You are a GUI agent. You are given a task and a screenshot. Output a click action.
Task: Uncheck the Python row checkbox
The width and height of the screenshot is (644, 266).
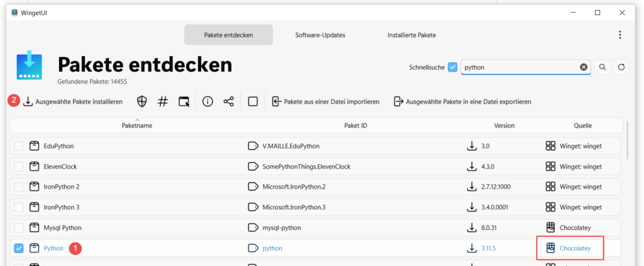point(19,248)
